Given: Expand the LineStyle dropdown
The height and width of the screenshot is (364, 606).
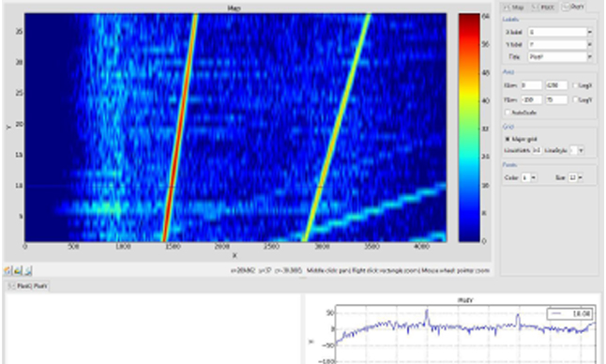Looking at the screenshot, I should click(x=581, y=150).
